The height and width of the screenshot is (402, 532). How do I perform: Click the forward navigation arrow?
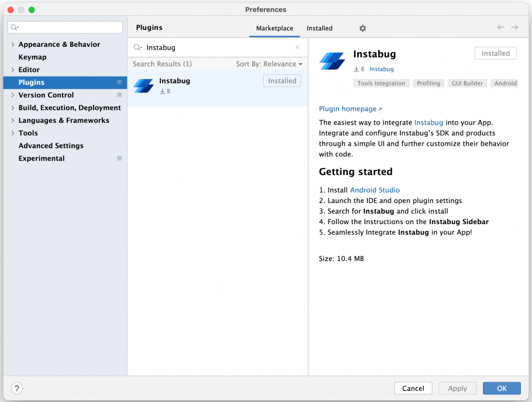(514, 28)
